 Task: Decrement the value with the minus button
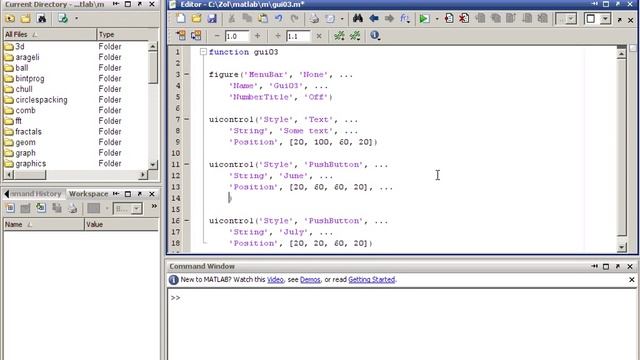(217, 36)
